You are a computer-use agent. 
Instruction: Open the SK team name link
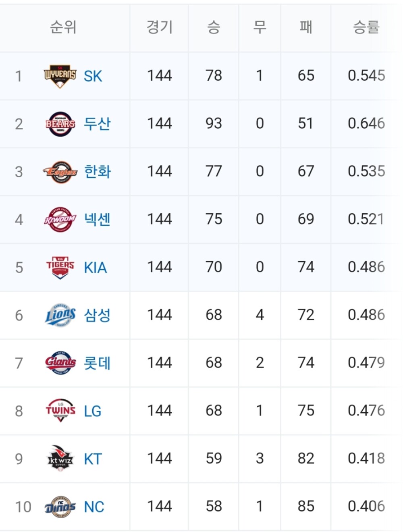pos(93,76)
